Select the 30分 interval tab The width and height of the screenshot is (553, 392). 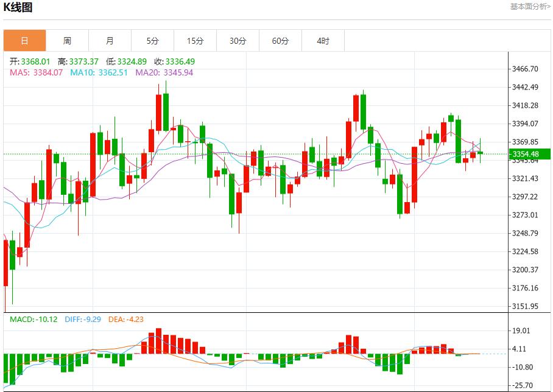point(238,40)
